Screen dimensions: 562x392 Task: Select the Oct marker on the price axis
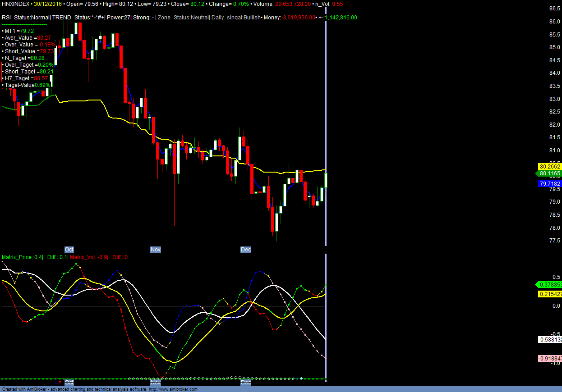point(69,250)
